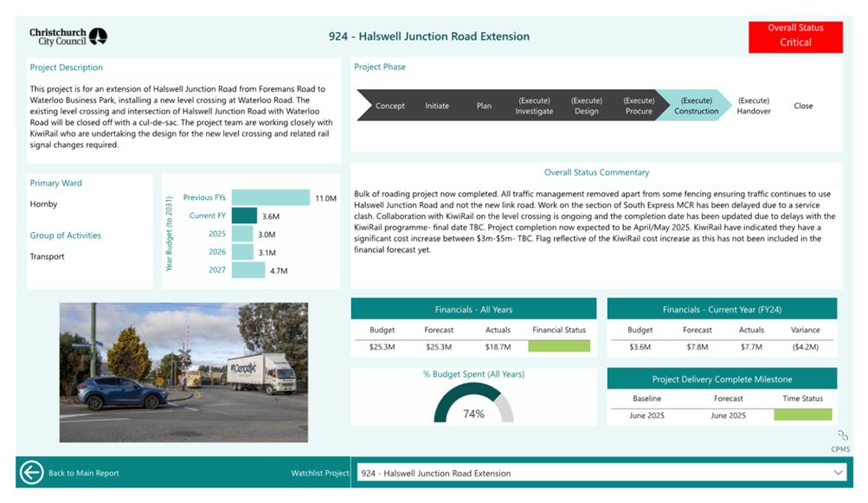This screenshot has width=868, height=503.
Task: Click the $25.3M all-years Budget value
Action: point(382,347)
